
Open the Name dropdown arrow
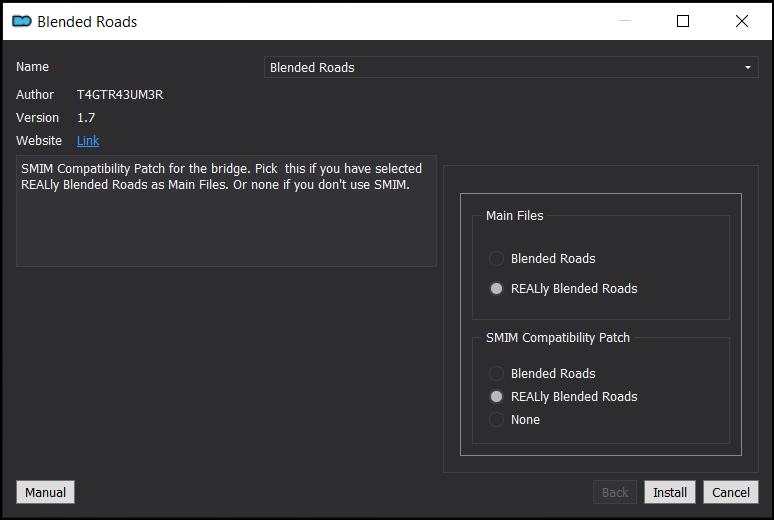coord(748,67)
